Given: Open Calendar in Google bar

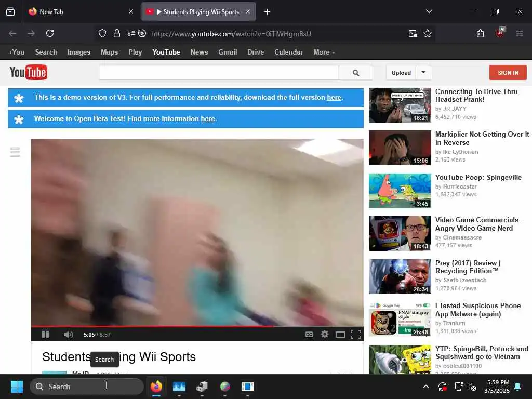Looking at the screenshot, I should point(289,52).
